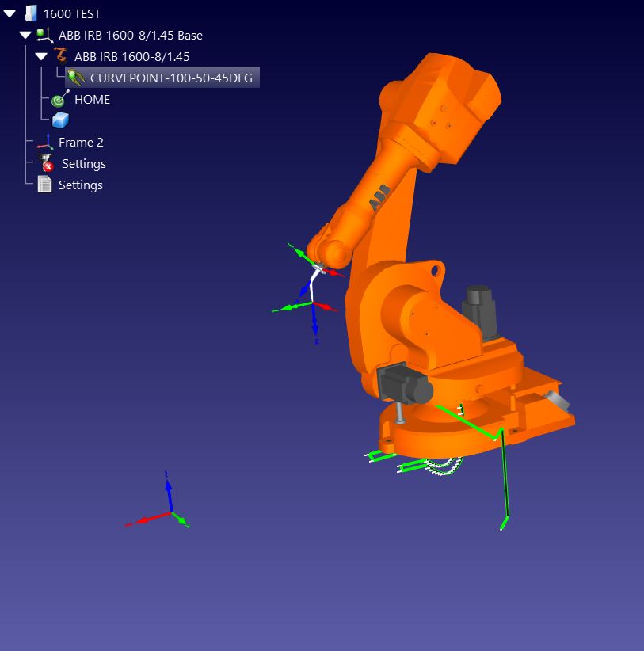Image resolution: width=644 pixels, height=651 pixels.
Task: Click the document icon of the last Settings item
Action: click(x=45, y=185)
